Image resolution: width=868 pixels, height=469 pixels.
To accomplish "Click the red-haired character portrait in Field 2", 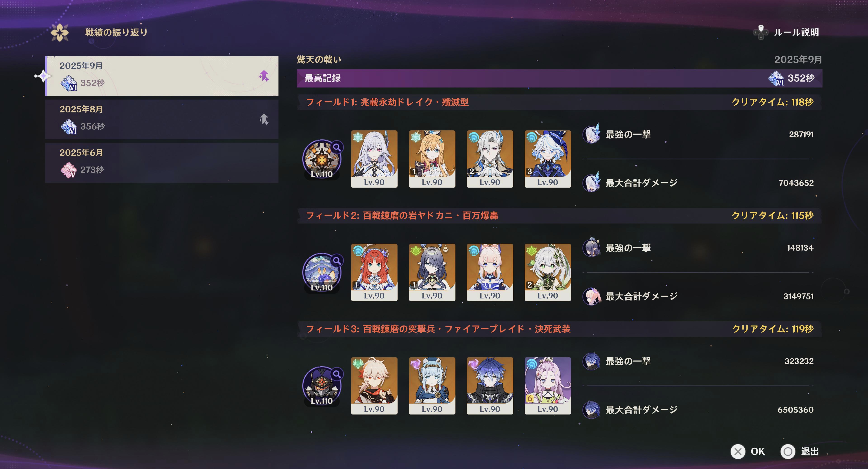I will tap(374, 272).
